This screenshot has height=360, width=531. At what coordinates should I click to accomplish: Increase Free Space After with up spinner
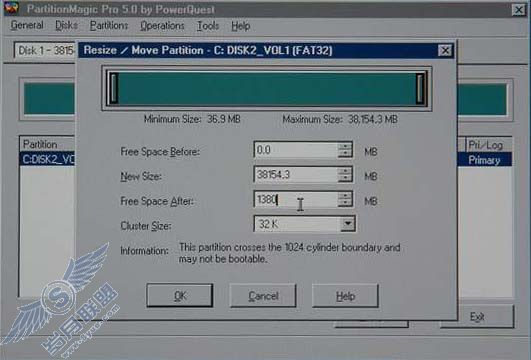pos(345,195)
